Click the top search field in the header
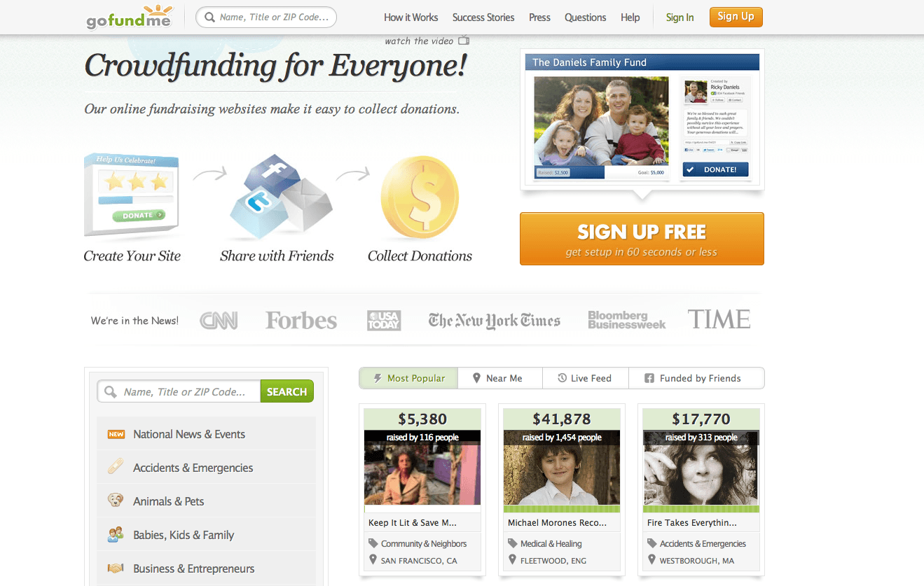This screenshot has width=924, height=586. pos(266,18)
